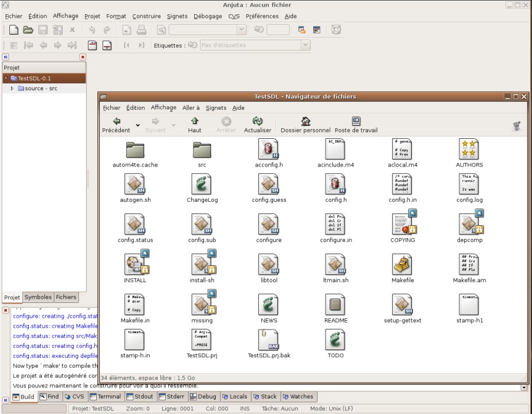This screenshot has width=532, height=414.
Task: Open the Construire menu
Action: (x=147, y=16)
